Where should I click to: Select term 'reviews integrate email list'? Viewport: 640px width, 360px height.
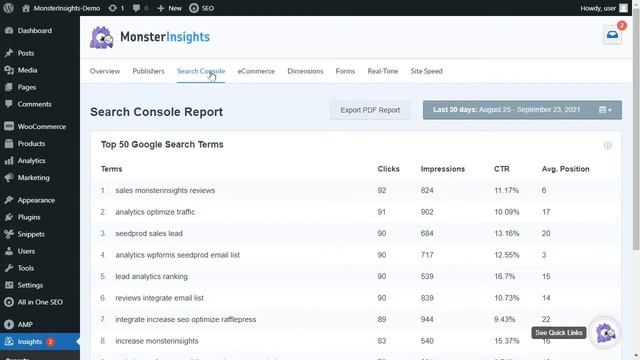coord(159,298)
